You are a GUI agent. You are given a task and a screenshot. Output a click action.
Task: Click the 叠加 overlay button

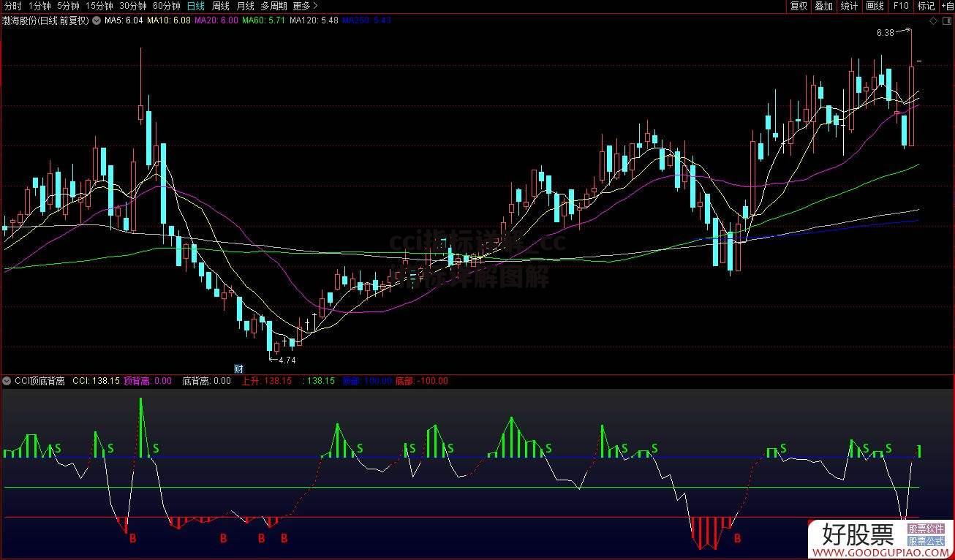click(x=824, y=6)
